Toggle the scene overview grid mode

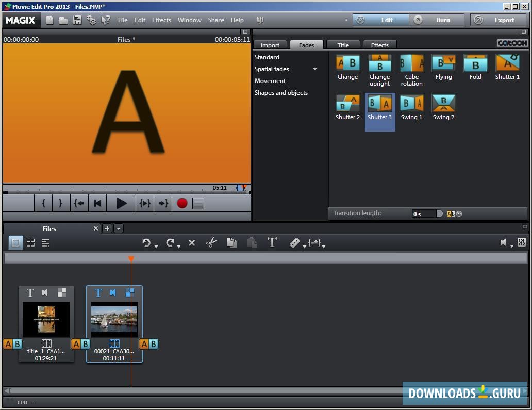31,242
